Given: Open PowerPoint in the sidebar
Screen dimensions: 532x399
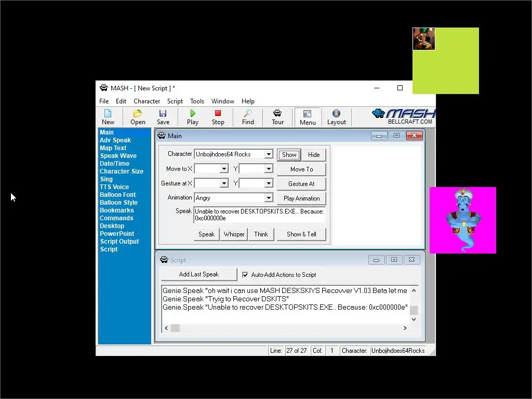Looking at the screenshot, I should 117,234.
